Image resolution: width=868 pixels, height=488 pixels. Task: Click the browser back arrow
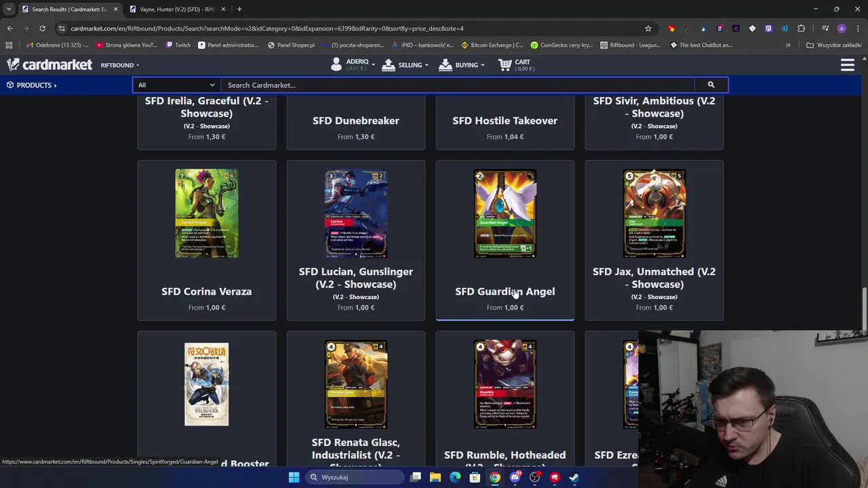(x=9, y=28)
